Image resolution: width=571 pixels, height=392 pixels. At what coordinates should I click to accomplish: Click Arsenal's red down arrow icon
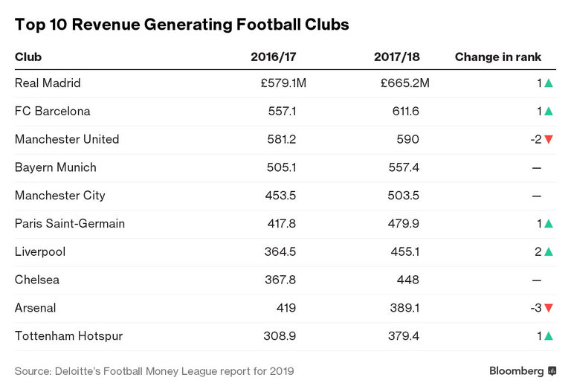549,308
